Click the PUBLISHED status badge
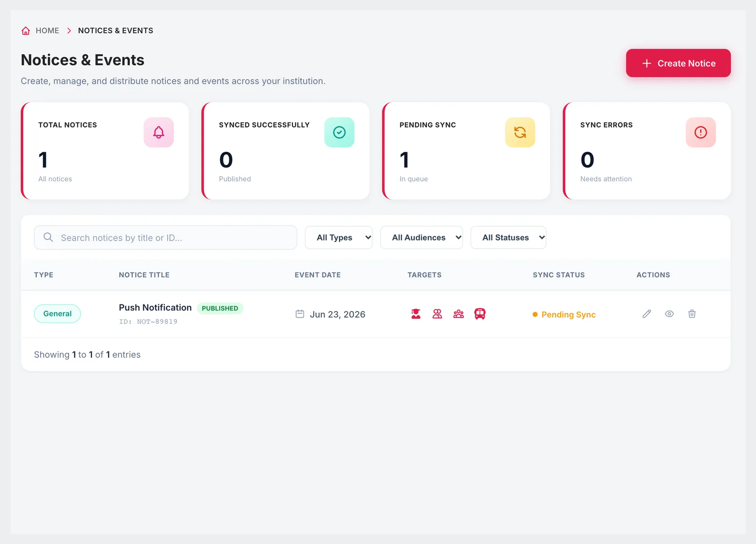Screen dimensions: 756x544 click(x=220, y=308)
